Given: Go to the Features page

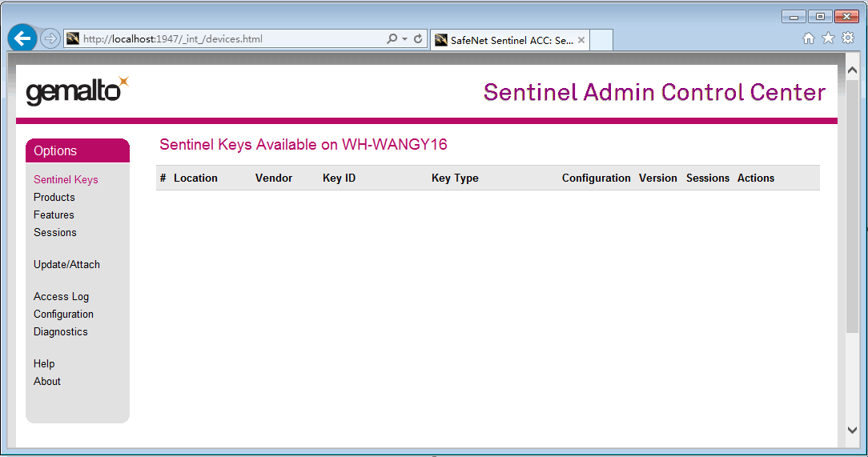Looking at the screenshot, I should (x=54, y=214).
